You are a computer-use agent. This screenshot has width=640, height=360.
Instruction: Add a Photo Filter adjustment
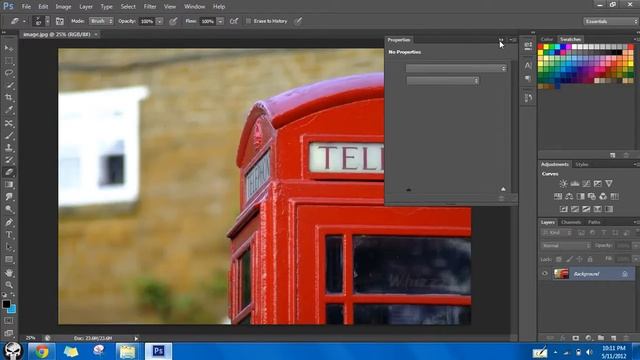click(592, 196)
